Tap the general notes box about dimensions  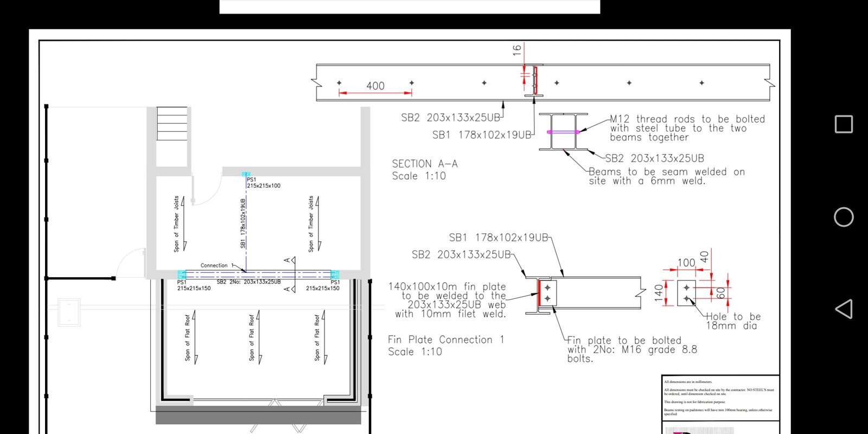tap(720, 398)
